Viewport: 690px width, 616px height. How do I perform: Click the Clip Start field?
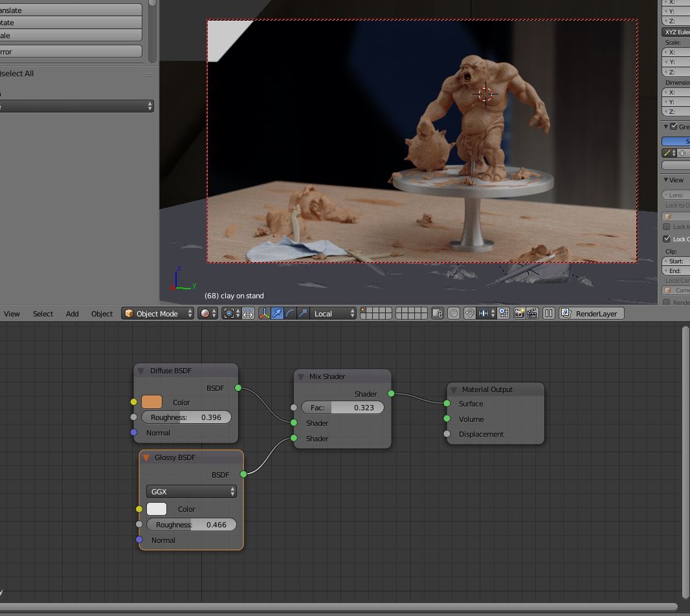676,261
